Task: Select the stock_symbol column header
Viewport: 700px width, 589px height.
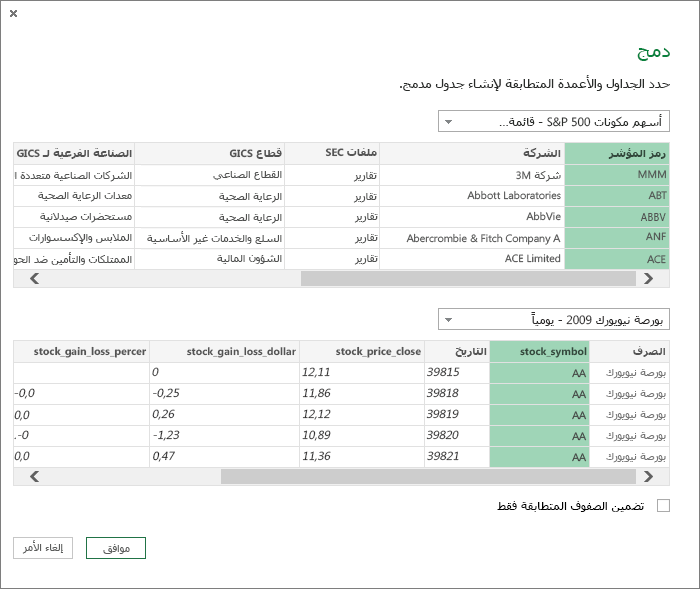Action: 540,352
